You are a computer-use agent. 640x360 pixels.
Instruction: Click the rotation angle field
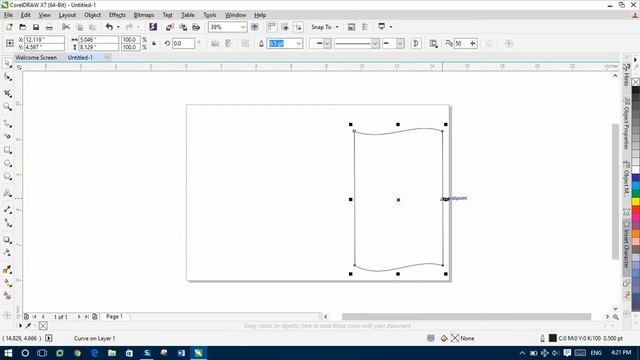click(x=183, y=43)
